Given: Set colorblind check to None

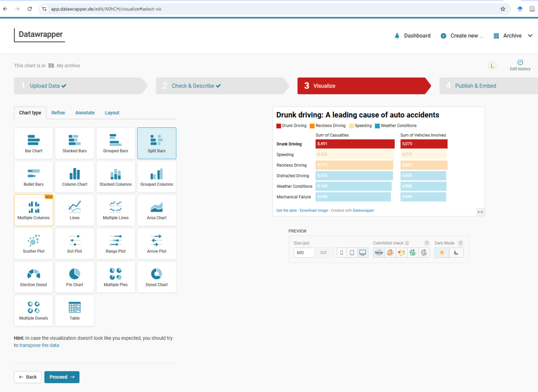Looking at the screenshot, I should (379, 253).
